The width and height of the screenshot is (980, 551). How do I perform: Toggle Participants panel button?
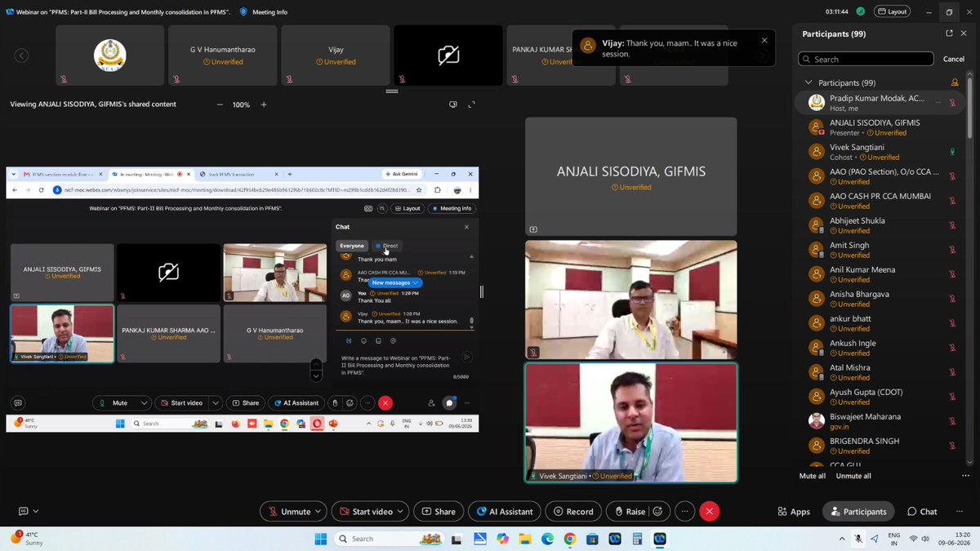click(858, 512)
